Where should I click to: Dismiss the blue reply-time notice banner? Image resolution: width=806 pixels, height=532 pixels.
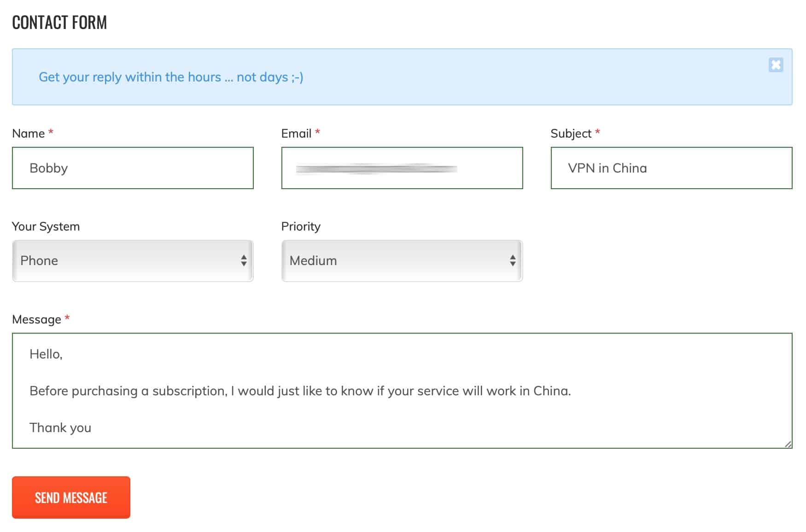(x=776, y=65)
